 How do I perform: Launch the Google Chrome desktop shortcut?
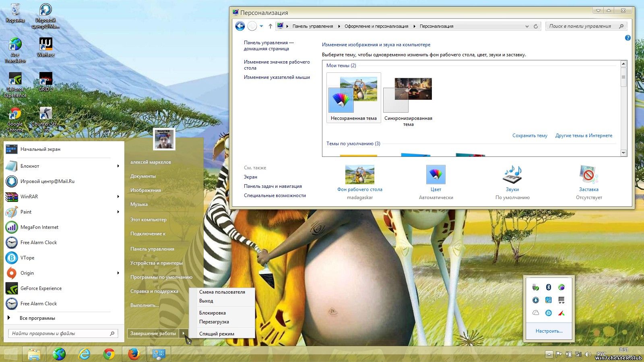point(15,119)
